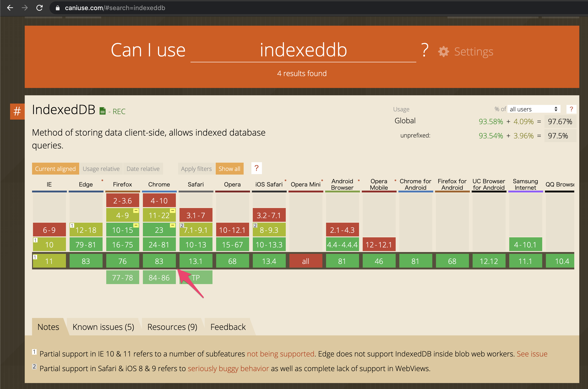Click the IE 6-9 cell
The height and width of the screenshot is (389, 588).
point(49,230)
